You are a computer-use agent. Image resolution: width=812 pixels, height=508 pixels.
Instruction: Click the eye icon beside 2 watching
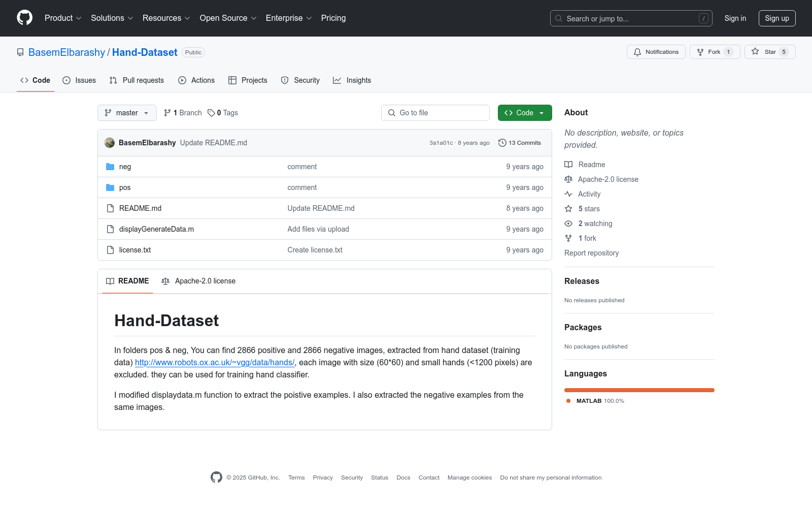tap(568, 224)
